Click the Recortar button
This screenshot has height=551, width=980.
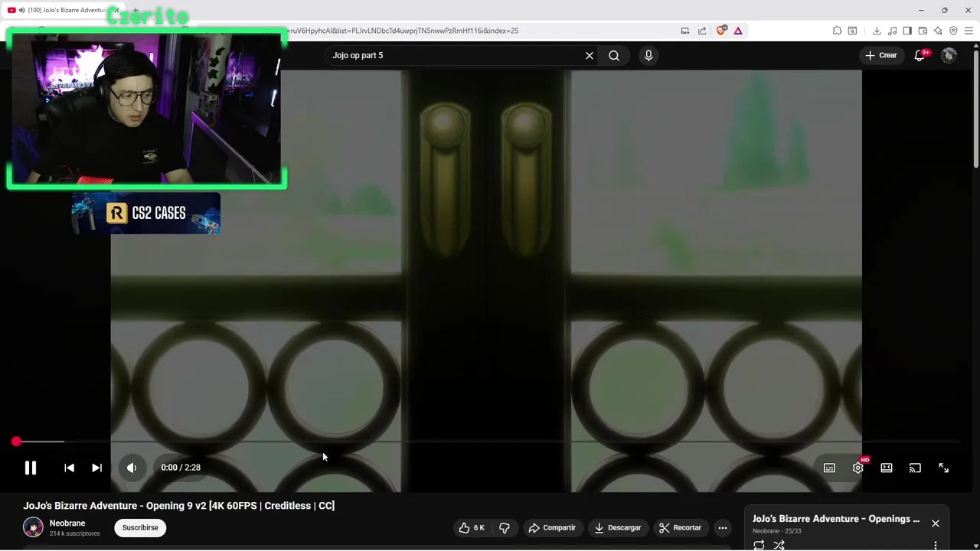click(680, 527)
